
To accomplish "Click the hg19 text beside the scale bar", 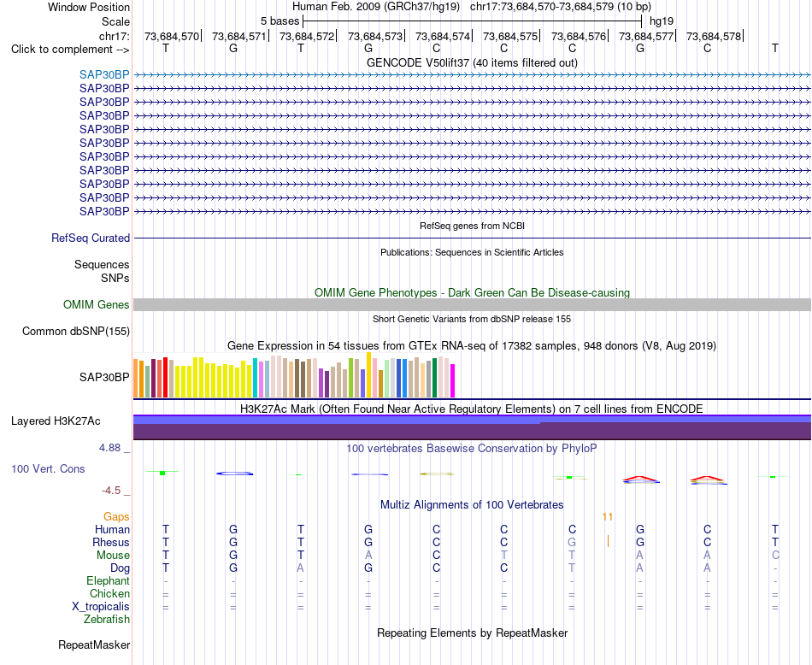I will point(662,21).
